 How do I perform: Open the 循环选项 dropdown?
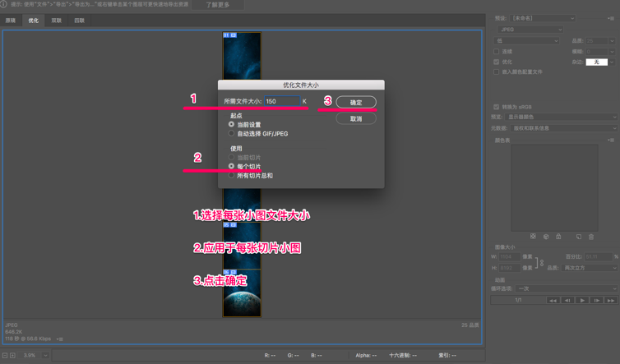coord(567,288)
